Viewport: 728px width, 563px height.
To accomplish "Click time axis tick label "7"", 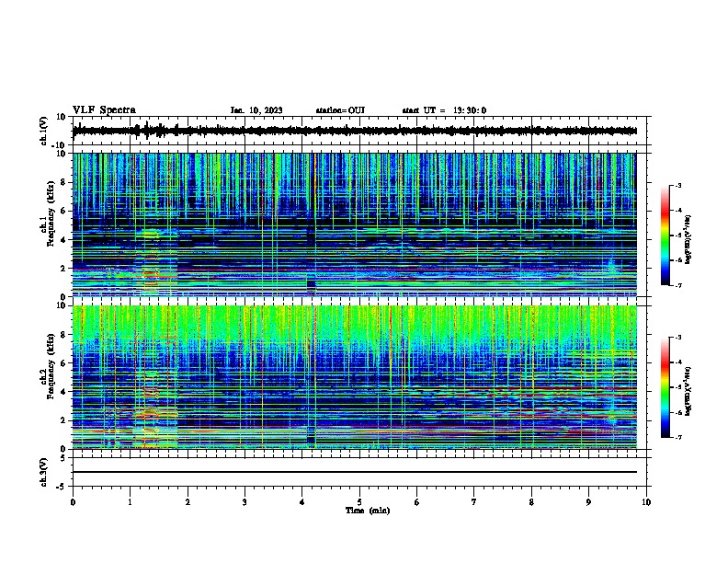I will pos(474,502).
